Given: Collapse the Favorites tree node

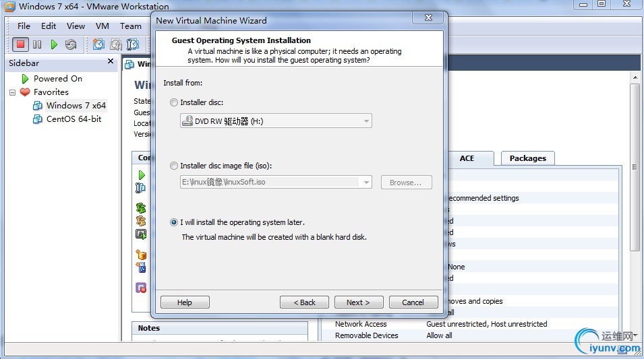Looking at the screenshot, I should click(12, 92).
